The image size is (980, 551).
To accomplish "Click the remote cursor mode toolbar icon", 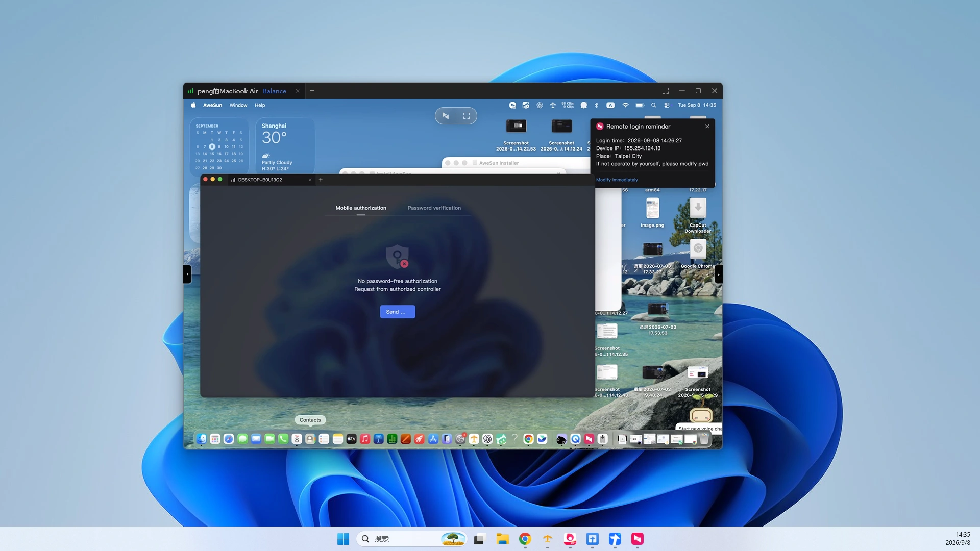I will tap(446, 116).
